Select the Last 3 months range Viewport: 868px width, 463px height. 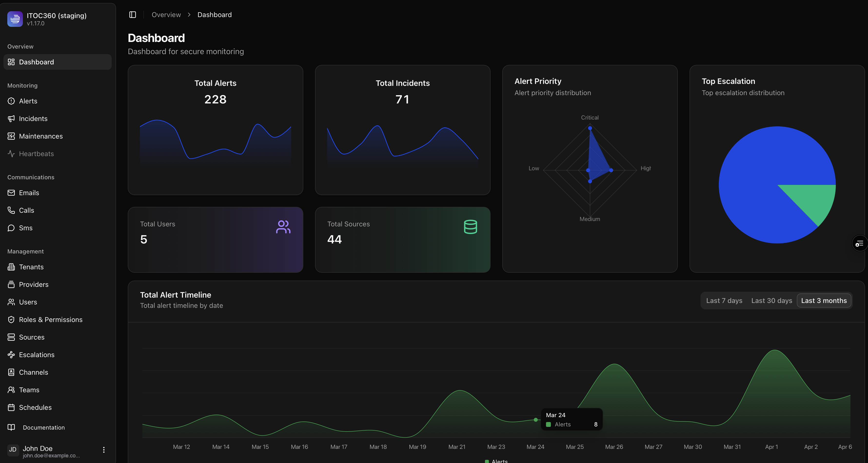point(824,301)
